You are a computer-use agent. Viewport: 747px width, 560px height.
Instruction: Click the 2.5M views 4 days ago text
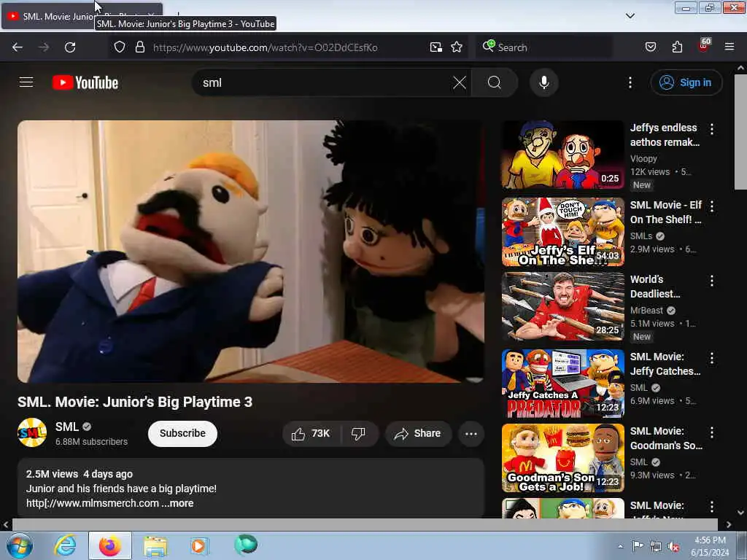pyautogui.click(x=80, y=474)
